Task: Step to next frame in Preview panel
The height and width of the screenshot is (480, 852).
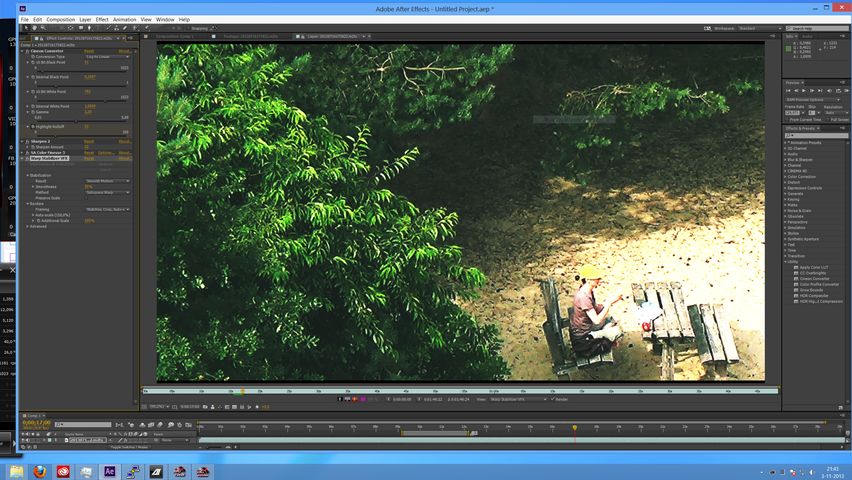Action: 812,91
